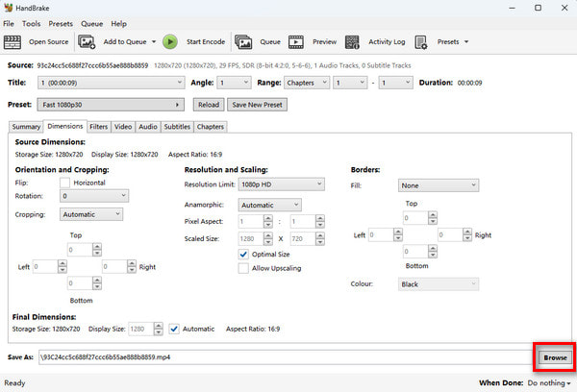Image resolution: width=577 pixels, height=392 pixels.
Task: Click the Preview icon
Action: point(297,42)
